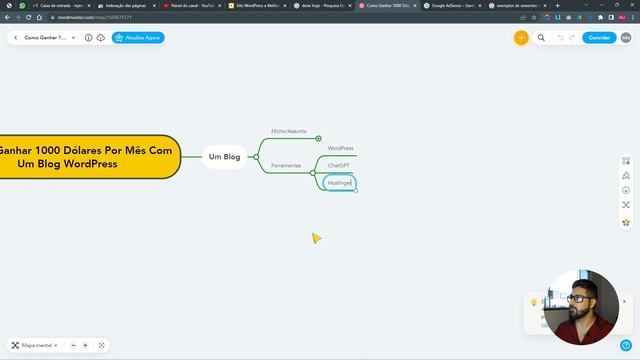
Task: Select the Um Blog topic
Action: (x=224, y=157)
